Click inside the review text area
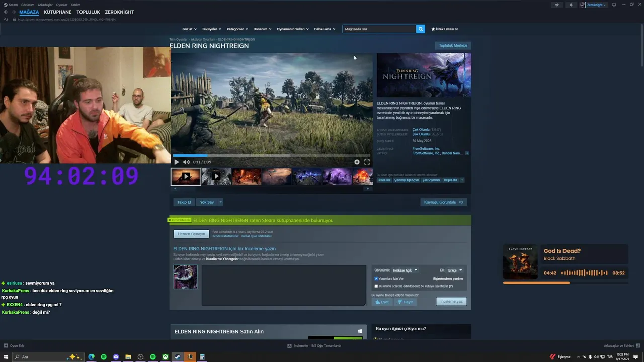Image resolution: width=644 pixels, height=362 pixels. [284, 285]
